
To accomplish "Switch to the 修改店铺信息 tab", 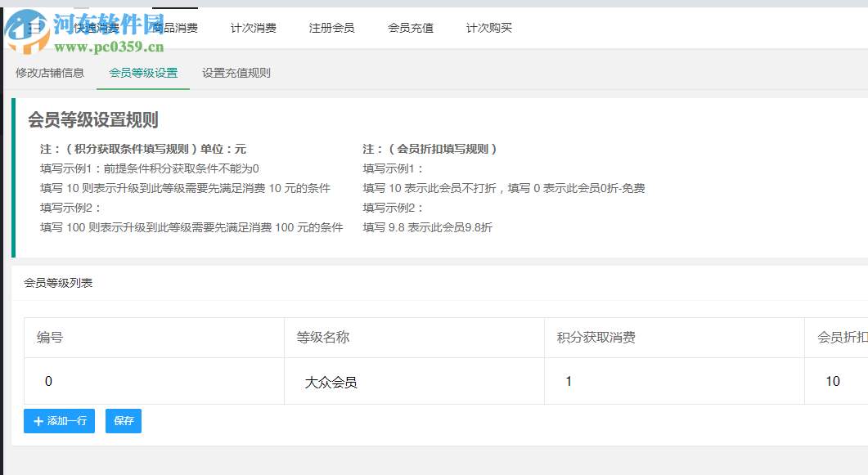I will [51, 73].
